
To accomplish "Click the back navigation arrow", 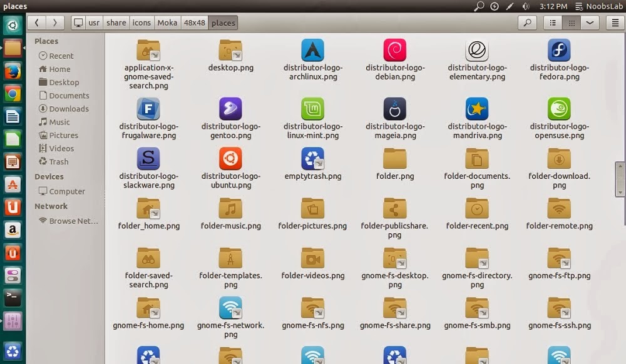I will pyautogui.click(x=37, y=23).
